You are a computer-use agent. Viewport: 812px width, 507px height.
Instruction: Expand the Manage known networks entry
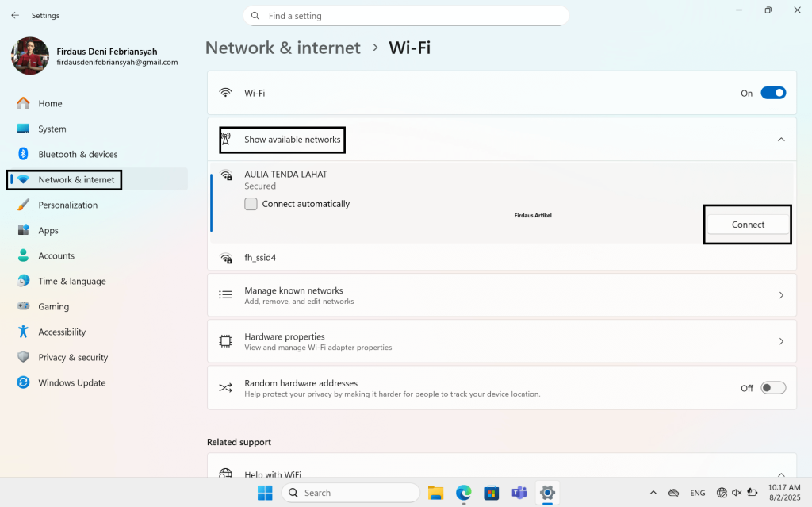[782, 295]
